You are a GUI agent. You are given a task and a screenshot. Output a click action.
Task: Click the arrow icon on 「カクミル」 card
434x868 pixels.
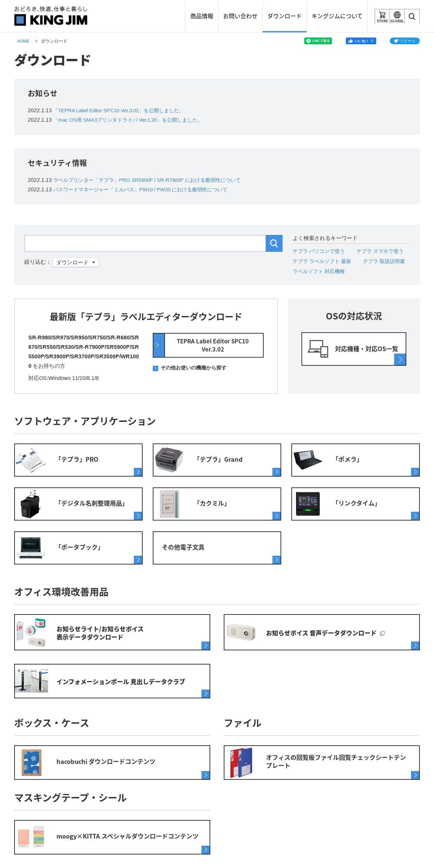(x=276, y=516)
